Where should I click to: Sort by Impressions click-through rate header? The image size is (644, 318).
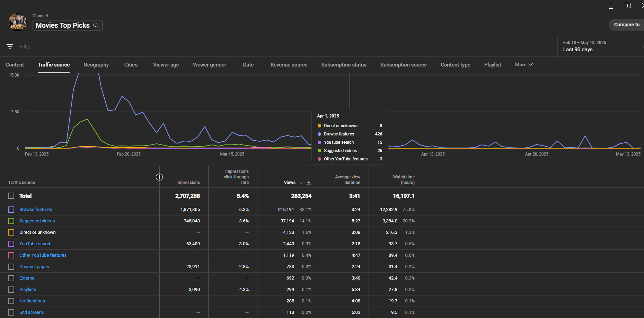pos(236,177)
